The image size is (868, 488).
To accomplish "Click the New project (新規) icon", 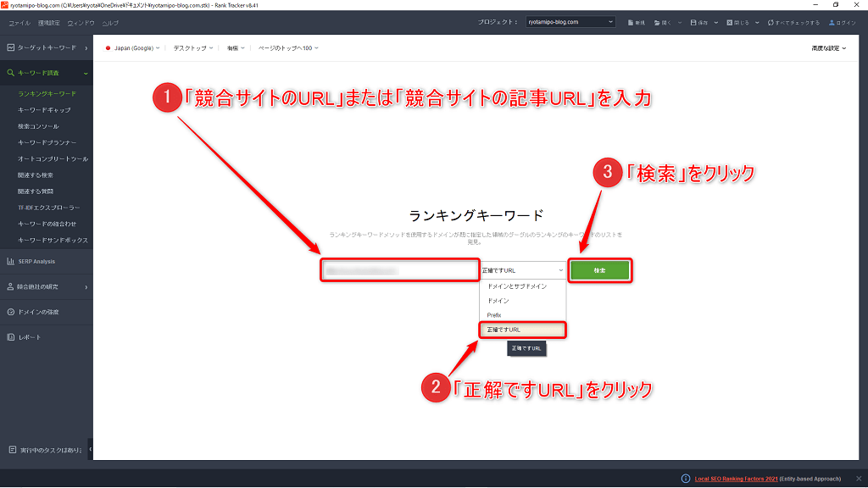I will pyautogui.click(x=630, y=22).
